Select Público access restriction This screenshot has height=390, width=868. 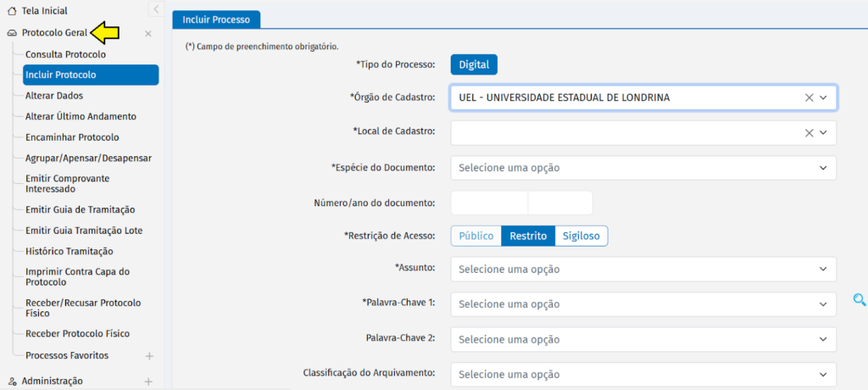tap(476, 236)
